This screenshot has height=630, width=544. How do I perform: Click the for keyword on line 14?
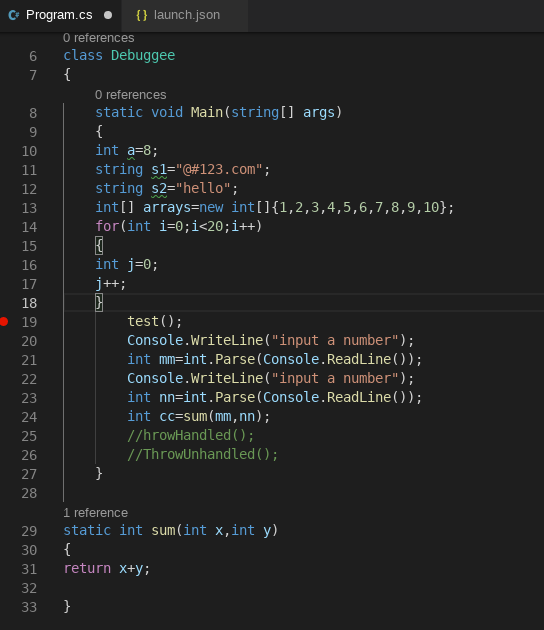pyautogui.click(x=107, y=226)
